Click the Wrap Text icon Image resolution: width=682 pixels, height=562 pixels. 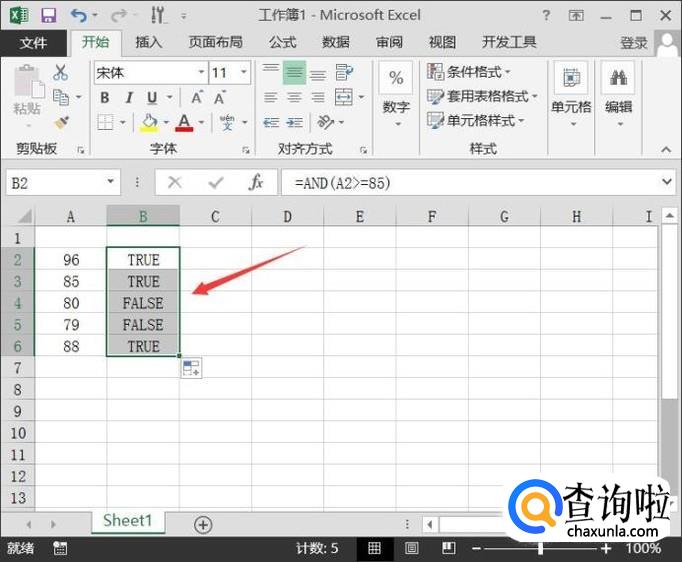[344, 72]
